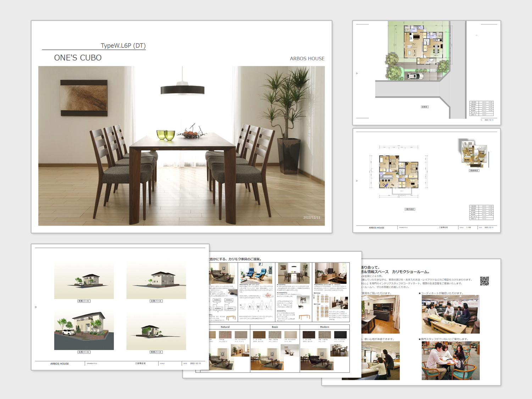Select the area table on site plan page
532x399 pixels.
coord(481,108)
